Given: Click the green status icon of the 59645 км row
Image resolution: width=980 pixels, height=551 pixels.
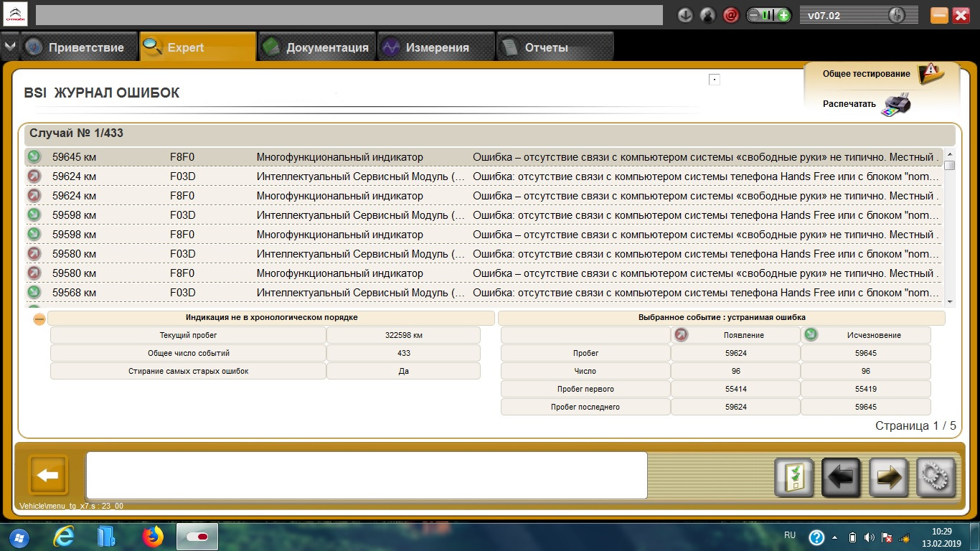Looking at the screenshot, I should (34, 157).
